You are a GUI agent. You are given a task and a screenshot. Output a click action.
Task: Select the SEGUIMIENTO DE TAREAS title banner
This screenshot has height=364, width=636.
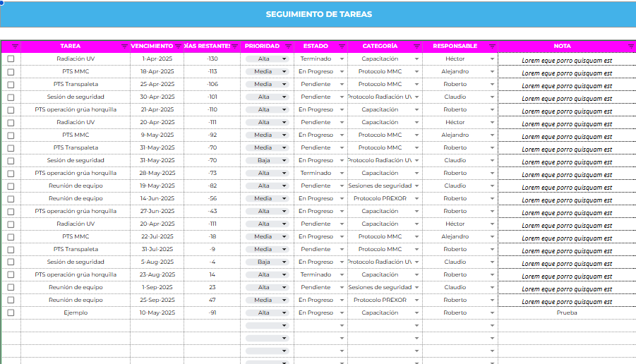[x=318, y=15]
